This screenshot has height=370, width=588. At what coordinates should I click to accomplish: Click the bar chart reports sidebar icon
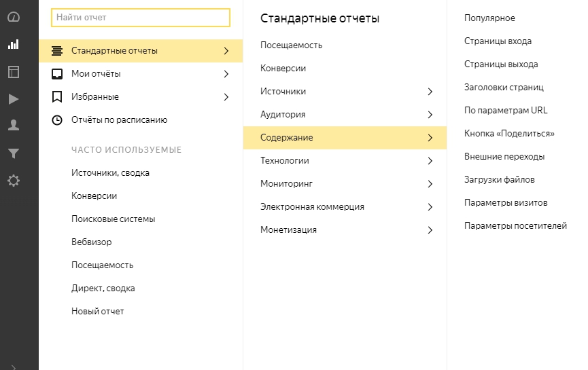pyautogui.click(x=14, y=44)
